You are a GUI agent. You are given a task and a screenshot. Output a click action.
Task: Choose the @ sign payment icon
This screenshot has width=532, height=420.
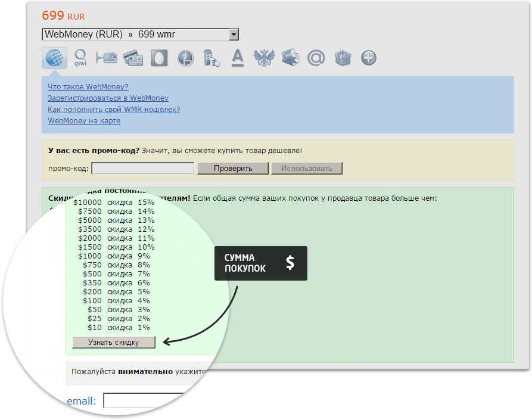(x=316, y=58)
